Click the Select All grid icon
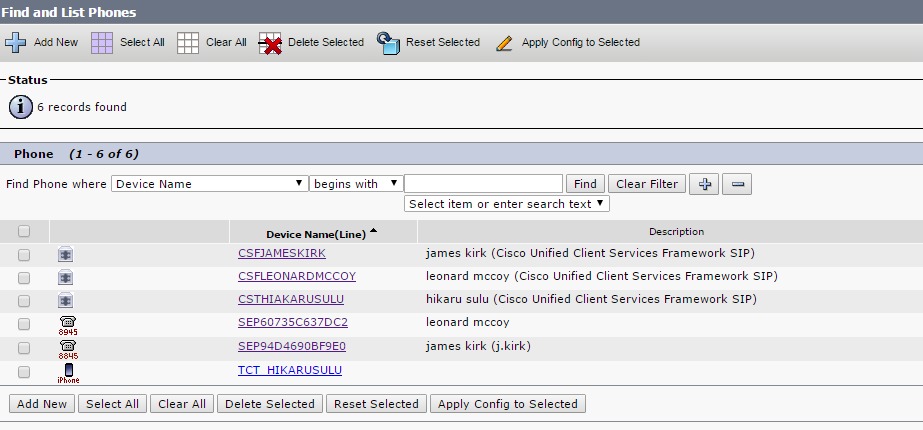The image size is (923, 430). tap(102, 43)
